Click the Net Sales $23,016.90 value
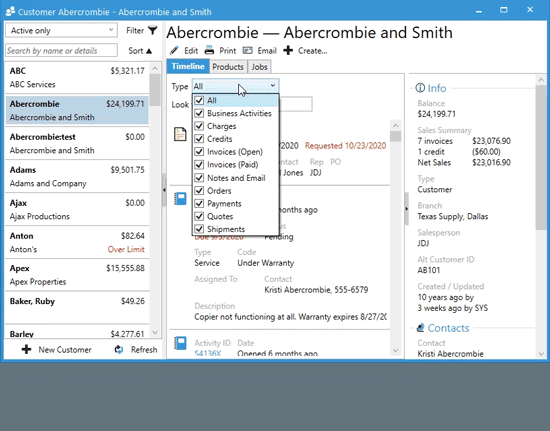This screenshot has height=431, width=550. pos(491,162)
